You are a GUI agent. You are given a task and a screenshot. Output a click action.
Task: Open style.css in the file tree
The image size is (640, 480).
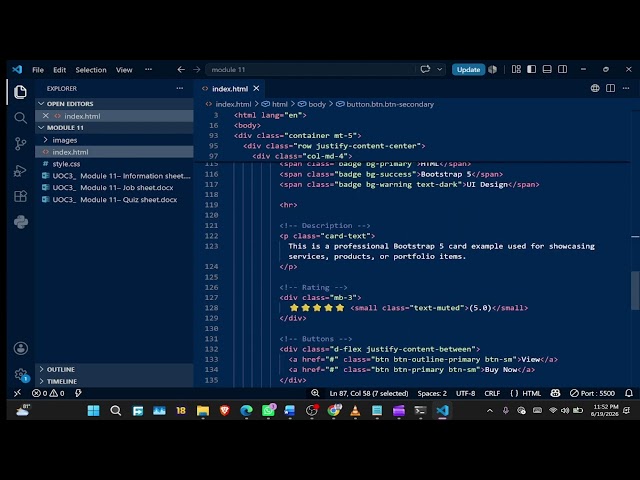(x=114, y=164)
